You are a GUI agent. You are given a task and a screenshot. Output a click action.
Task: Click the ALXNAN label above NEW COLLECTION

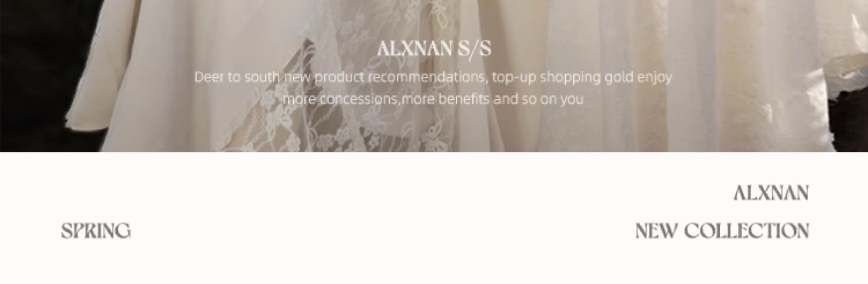(771, 193)
